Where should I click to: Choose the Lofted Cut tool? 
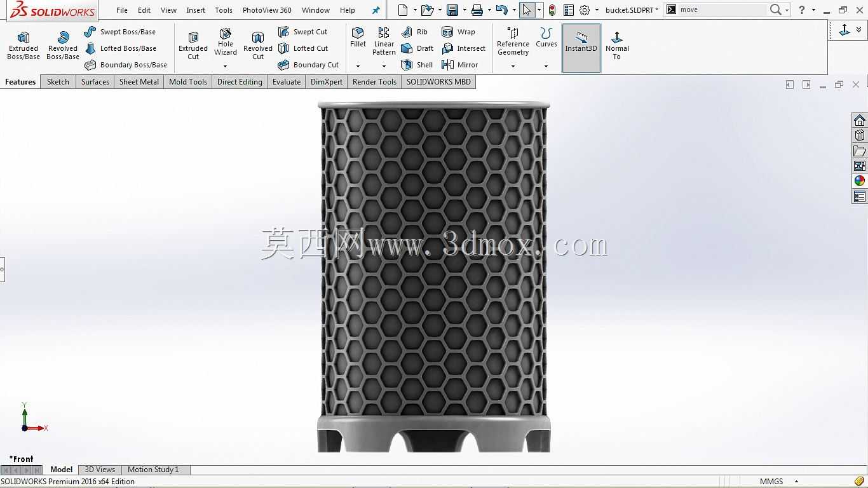tap(303, 48)
